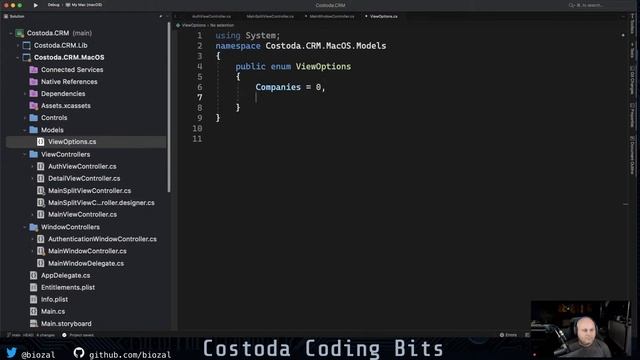
Task: Open the Errors pad from the status bar
Action: coord(509,335)
